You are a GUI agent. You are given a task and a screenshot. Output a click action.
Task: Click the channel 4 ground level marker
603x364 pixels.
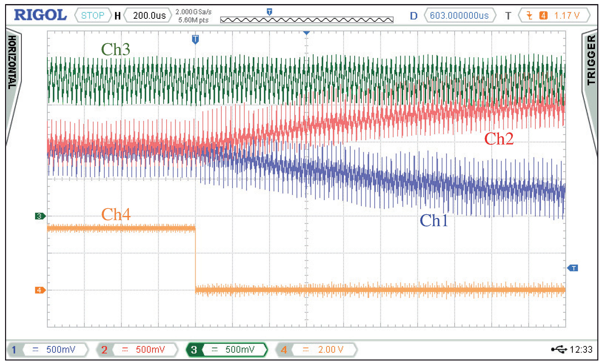tap(40, 290)
